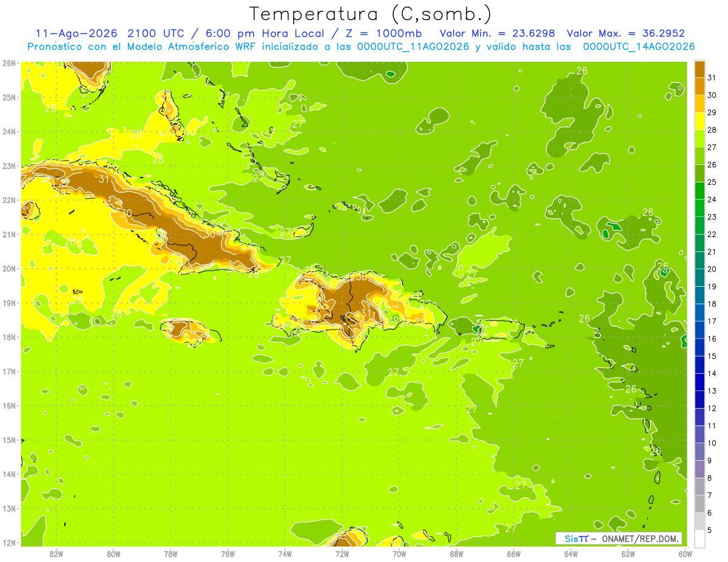This screenshot has width=728, height=562.
Task: Click the longitude label "60W"
Action: coord(686,554)
